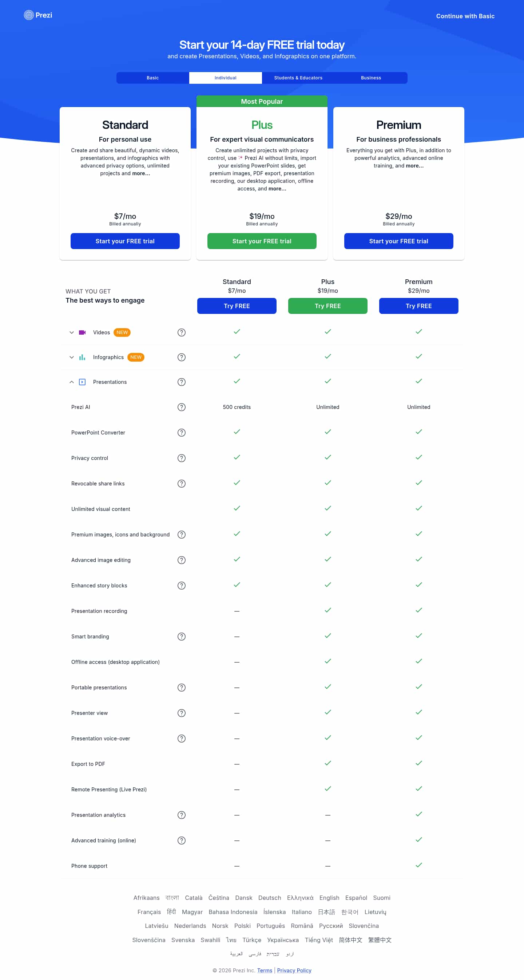
Task: Open the Privacy Policy link
Action: coord(294,970)
